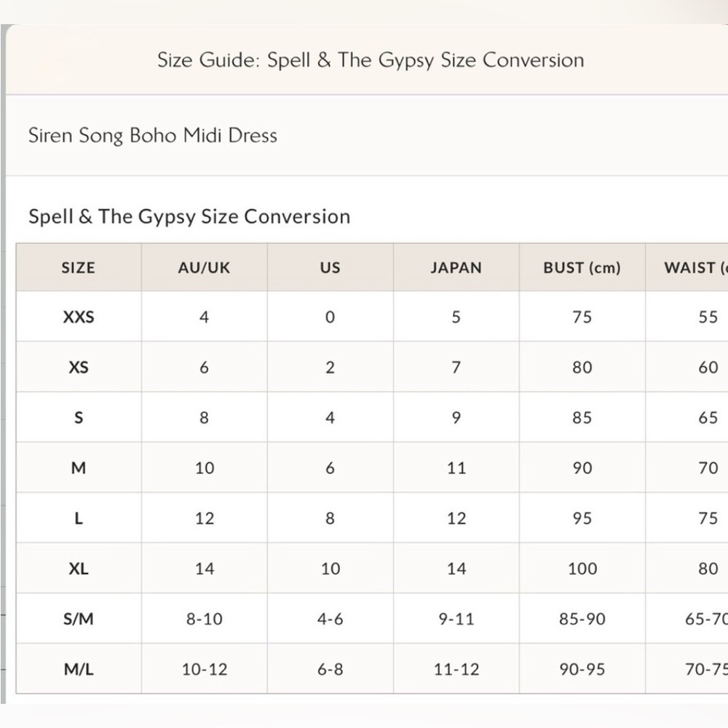728x728 pixels.
Task: Select the XL size row label
Action: (x=79, y=569)
